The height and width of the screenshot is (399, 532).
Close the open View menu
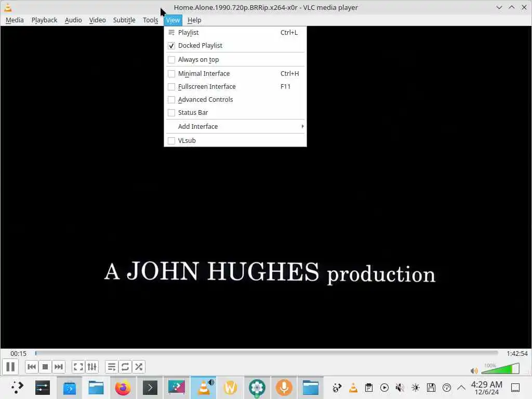173,20
